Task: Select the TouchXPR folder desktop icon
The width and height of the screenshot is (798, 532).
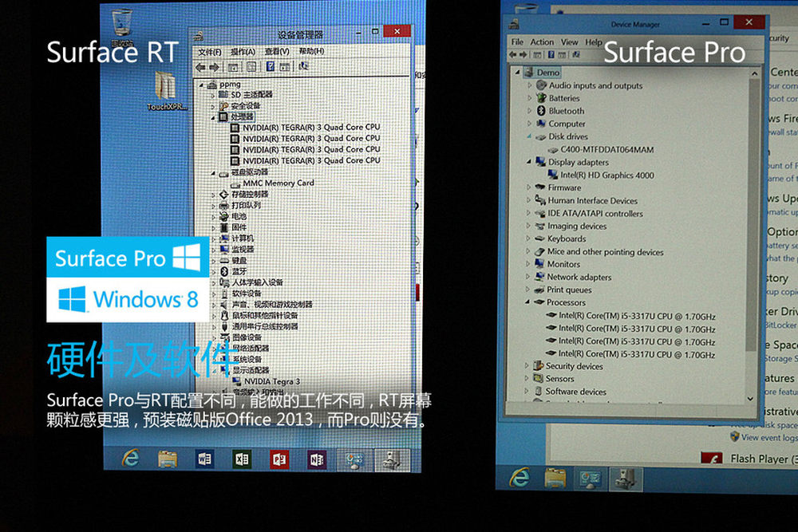Action: pos(167,92)
